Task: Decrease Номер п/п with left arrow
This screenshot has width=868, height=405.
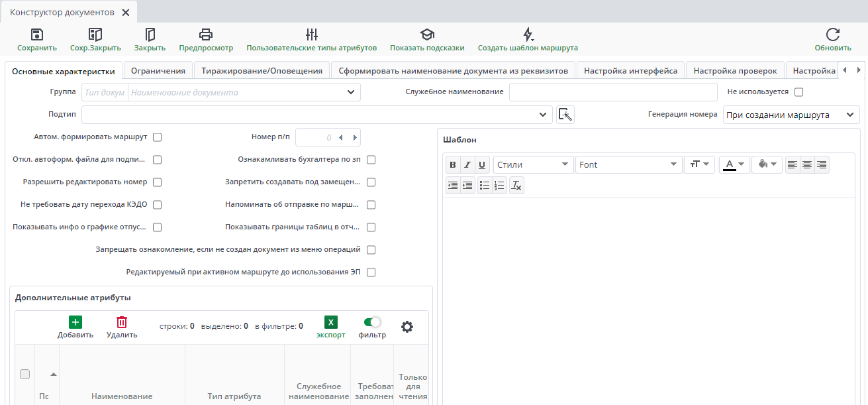Action: click(340, 138)
